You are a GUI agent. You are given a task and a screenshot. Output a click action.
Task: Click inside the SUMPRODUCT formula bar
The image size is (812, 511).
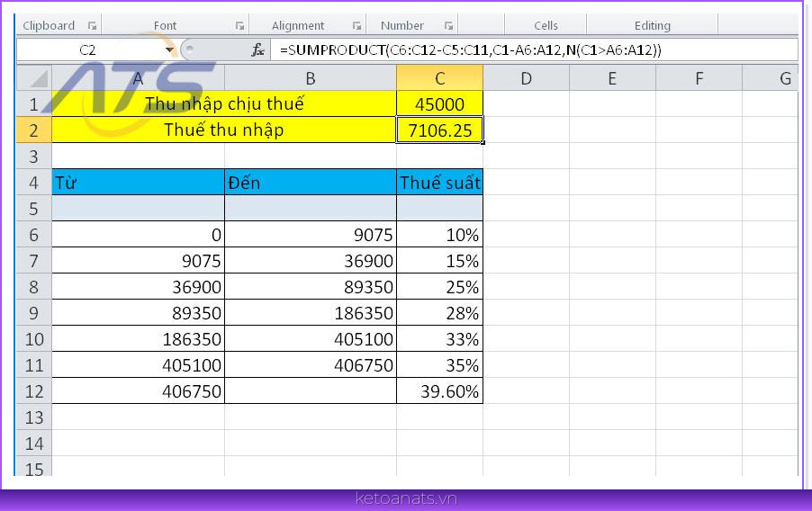tap(534, 50)
